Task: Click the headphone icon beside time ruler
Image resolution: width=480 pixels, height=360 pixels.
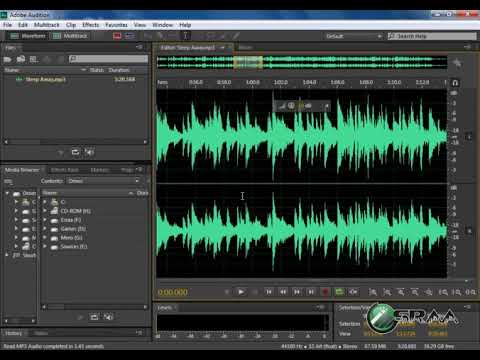Action: pos(455,83)
